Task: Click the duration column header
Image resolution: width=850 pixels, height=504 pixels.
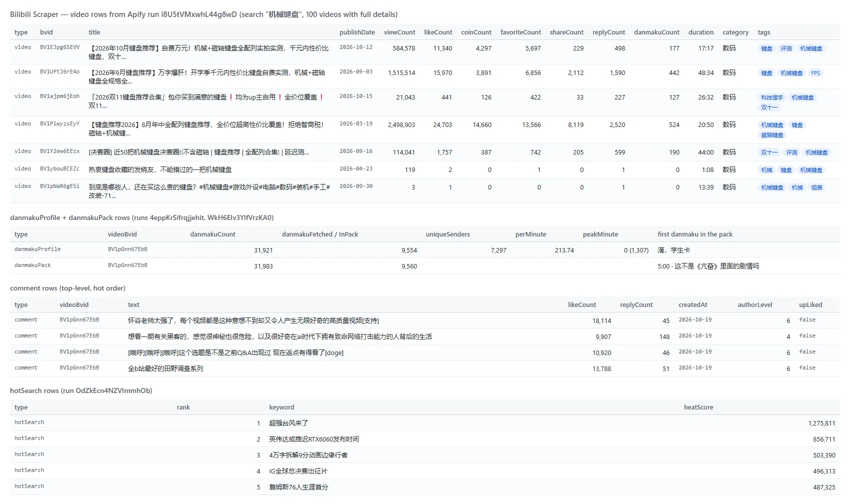Action: 701,32
